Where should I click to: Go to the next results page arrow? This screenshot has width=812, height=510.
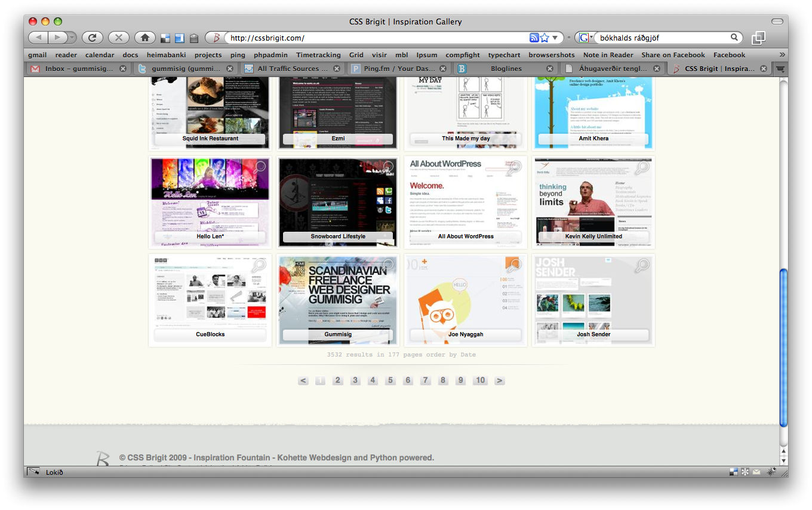[500, 380]
